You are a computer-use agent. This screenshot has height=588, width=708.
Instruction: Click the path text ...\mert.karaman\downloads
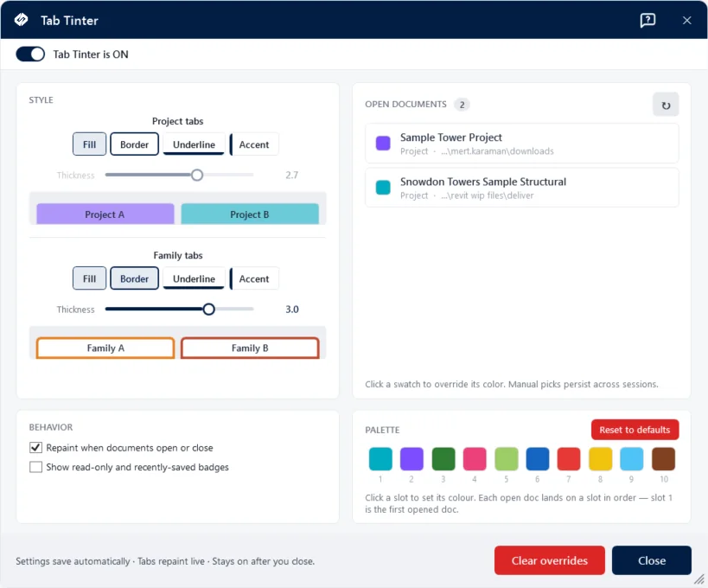coord(497,151)
